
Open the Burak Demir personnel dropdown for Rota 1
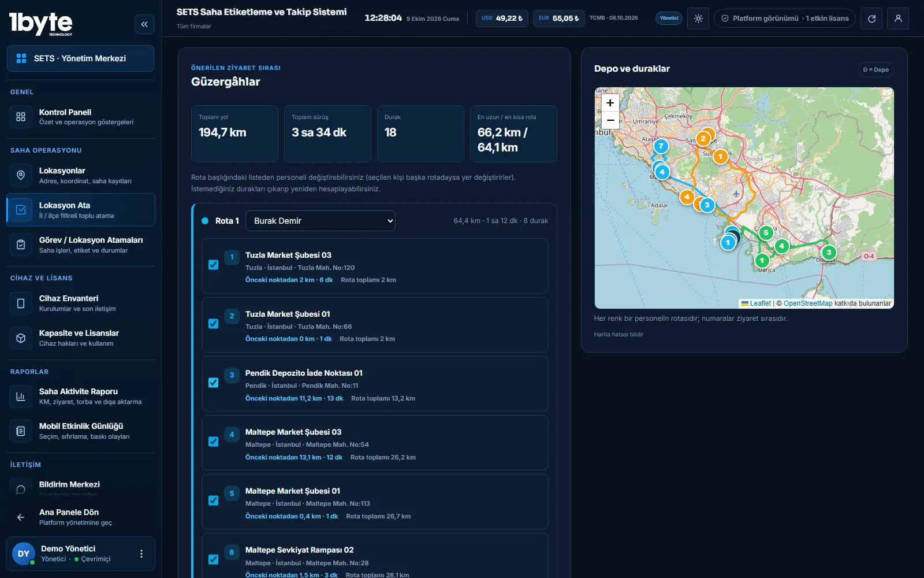[321, 221]
